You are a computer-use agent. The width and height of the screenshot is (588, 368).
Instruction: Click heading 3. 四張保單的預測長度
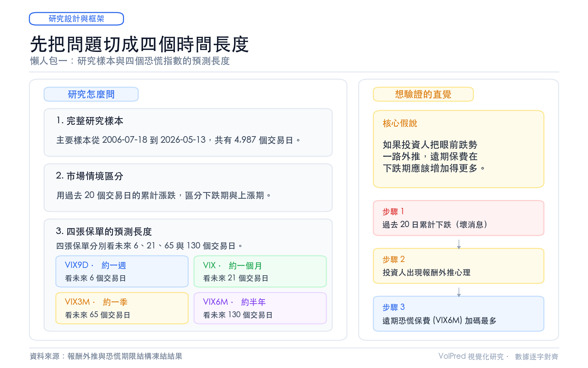[104, 231]
